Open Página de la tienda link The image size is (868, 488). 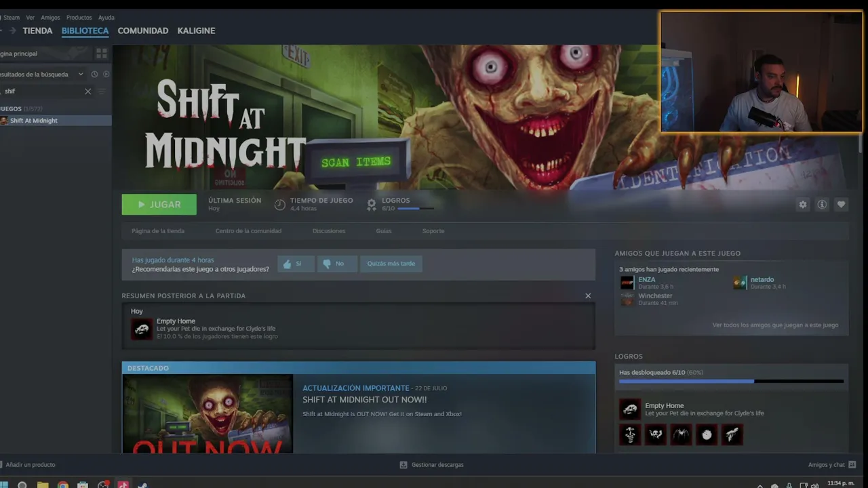158,231
